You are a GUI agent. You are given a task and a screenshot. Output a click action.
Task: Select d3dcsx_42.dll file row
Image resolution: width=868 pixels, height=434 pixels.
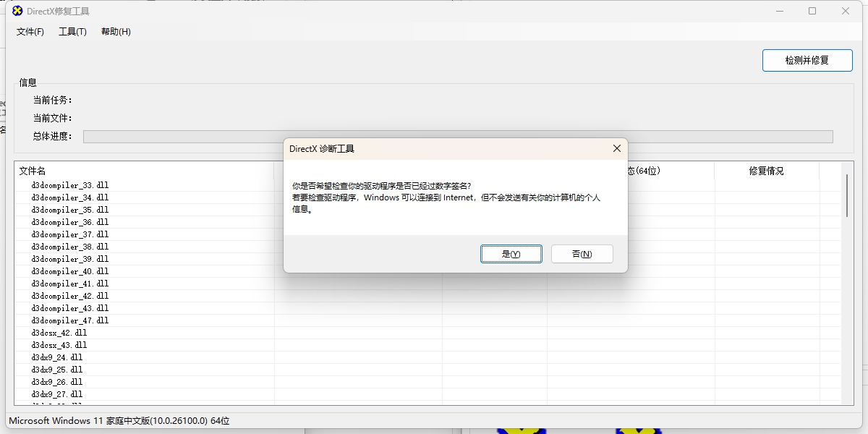click(x=59, y=333)
